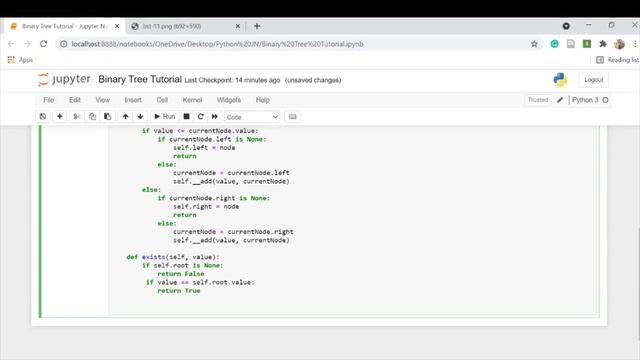The width and height of the screenshot is (640, 360).
Task: Restart the kernel with circular arrow icon
Action: tap(200, 117)
